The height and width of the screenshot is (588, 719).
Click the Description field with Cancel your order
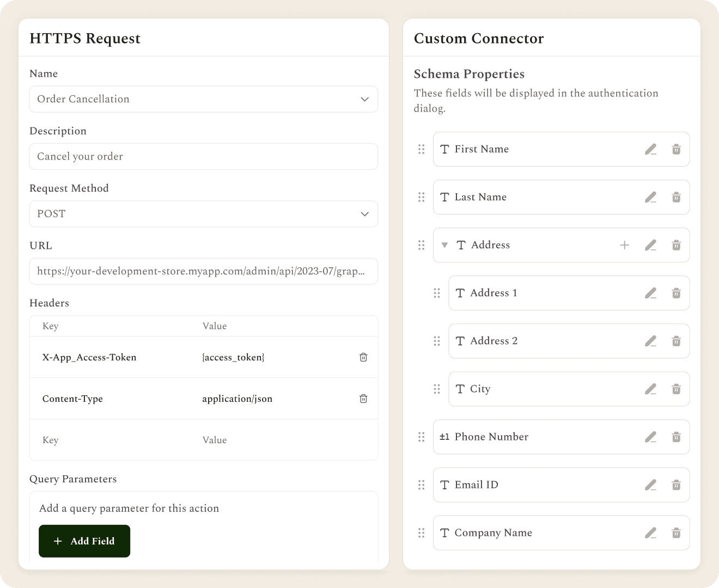click(204, 156)
